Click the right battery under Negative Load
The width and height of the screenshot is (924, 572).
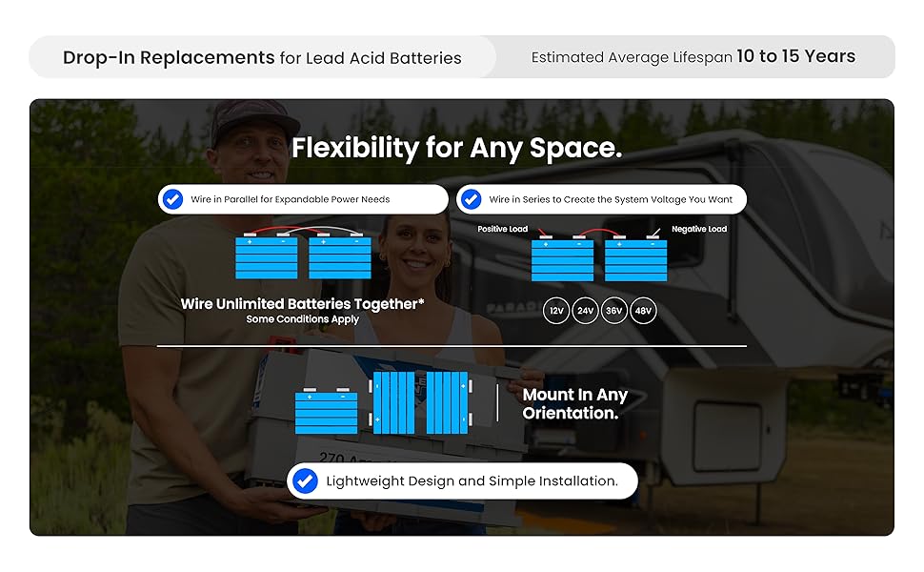click(636, 259)
